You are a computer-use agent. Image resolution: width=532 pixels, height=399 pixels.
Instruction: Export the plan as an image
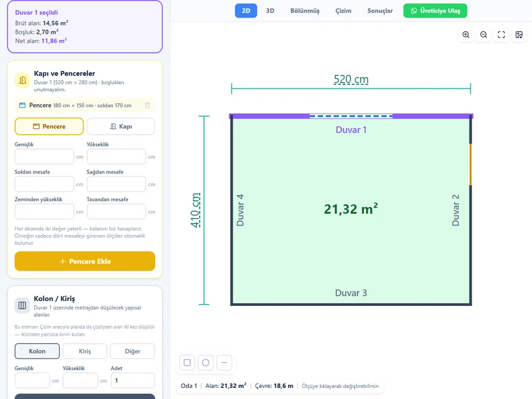click(x=519, y=34)
